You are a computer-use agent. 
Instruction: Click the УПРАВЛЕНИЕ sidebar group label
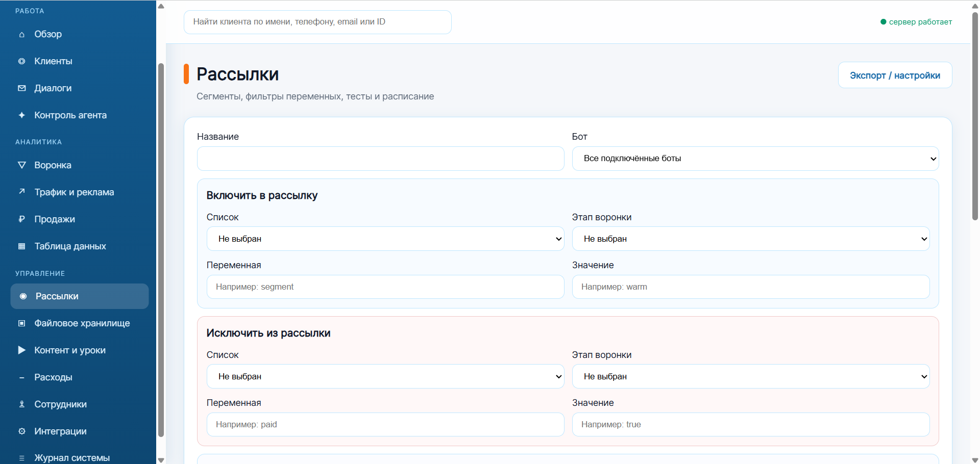40,274
